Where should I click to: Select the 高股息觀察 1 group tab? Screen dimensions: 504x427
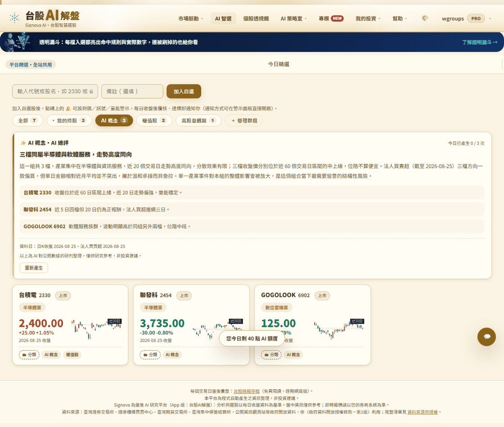tap(198, 121)
